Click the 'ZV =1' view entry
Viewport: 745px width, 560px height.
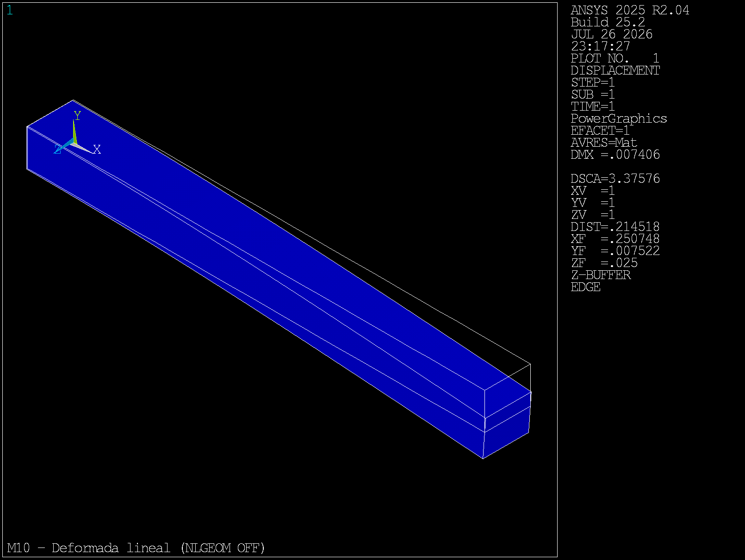coord(593,215)
